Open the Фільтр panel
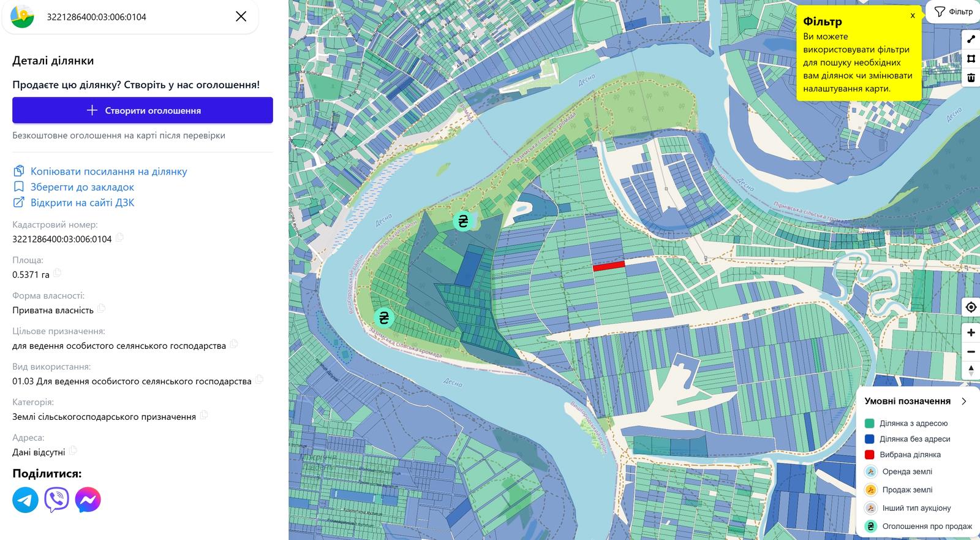980x540 pixels. [x=954, y=12]
